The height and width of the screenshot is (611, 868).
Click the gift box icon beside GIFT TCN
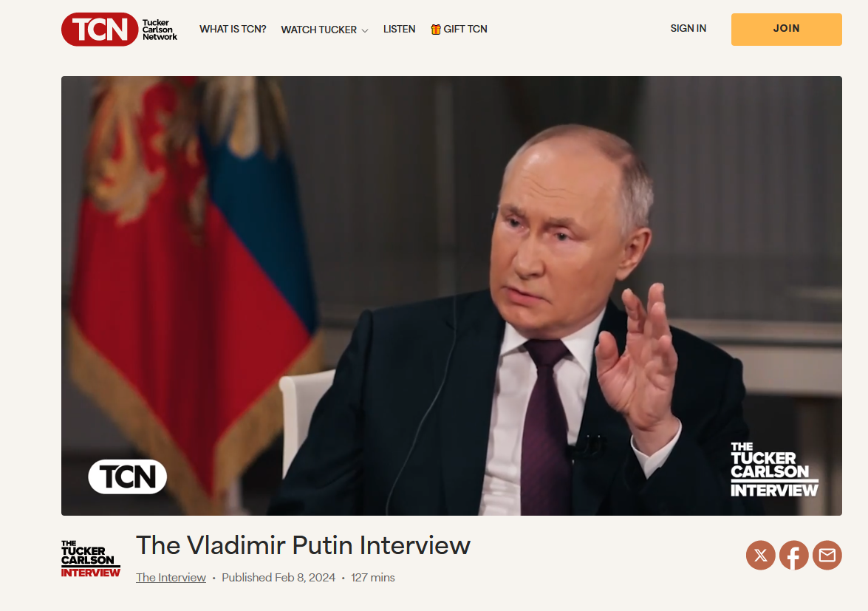click(436, 30)
